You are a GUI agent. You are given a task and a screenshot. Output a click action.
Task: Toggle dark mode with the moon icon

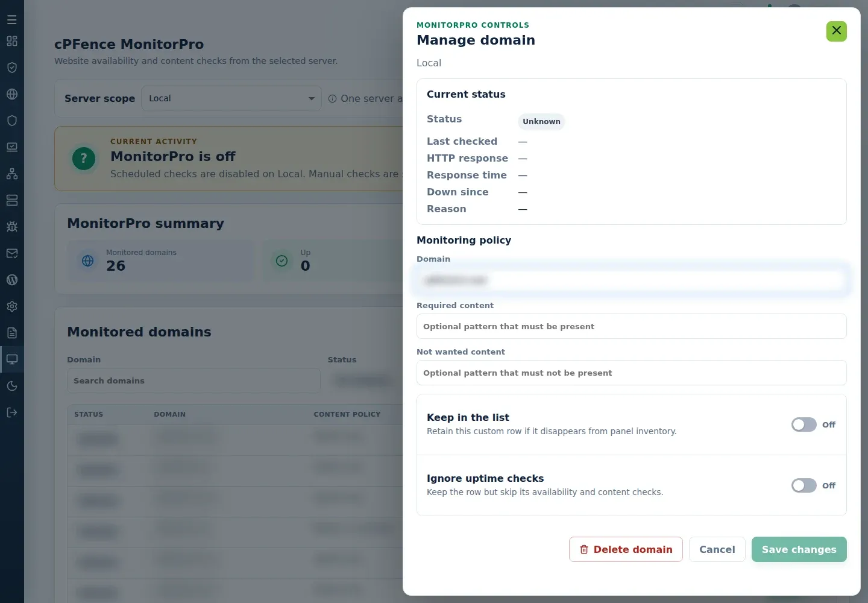click(x=12, y=386)
